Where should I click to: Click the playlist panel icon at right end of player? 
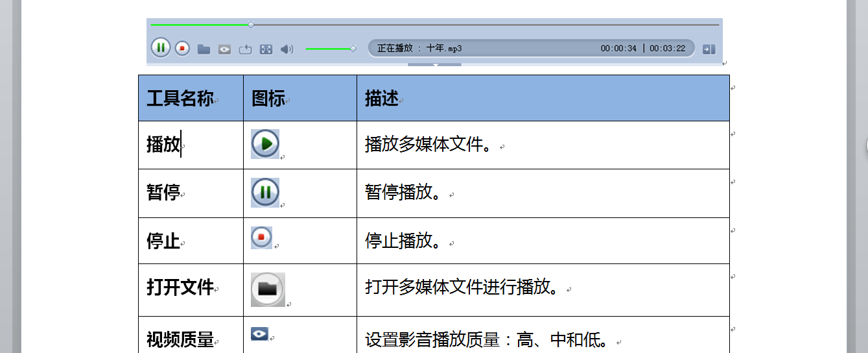(709, 49)
